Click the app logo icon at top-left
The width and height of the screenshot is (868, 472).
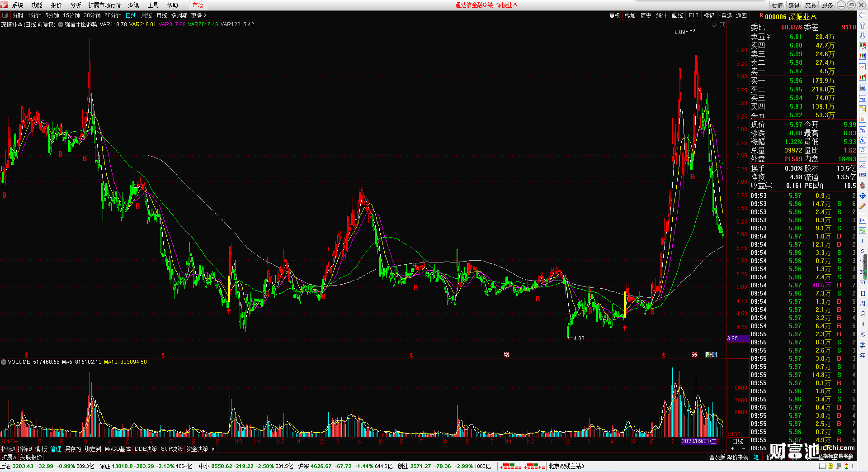[4, 5]
